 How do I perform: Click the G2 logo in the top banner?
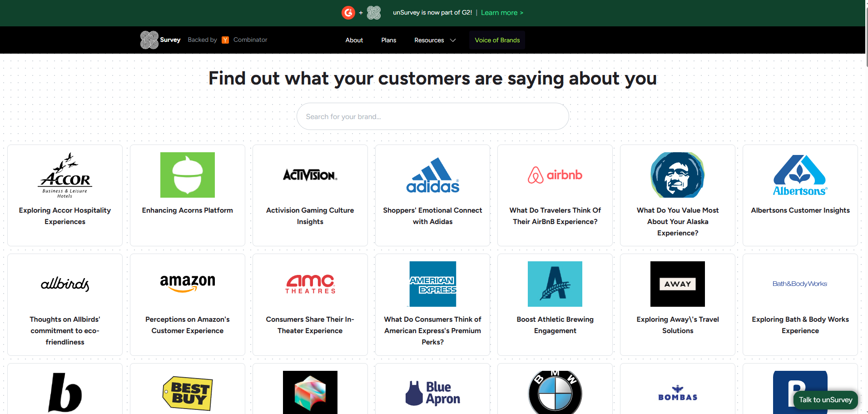pos(348,13)
